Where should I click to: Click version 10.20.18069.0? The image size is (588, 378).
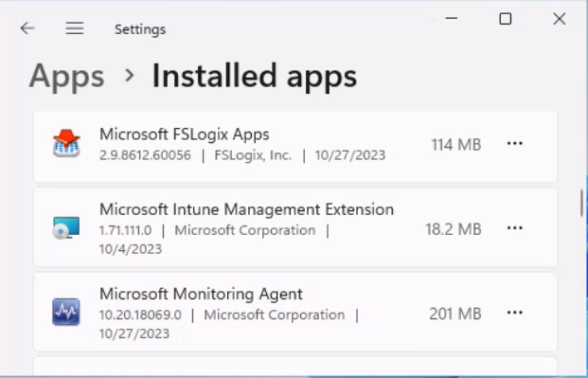pyautogui.click(x=140, y=315)
